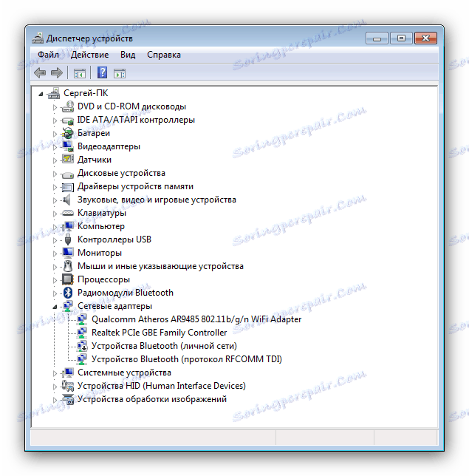Select Устройства Bluetooth (личной сети)
This screenshot has height=476, width=469.
tap(164, 346)
